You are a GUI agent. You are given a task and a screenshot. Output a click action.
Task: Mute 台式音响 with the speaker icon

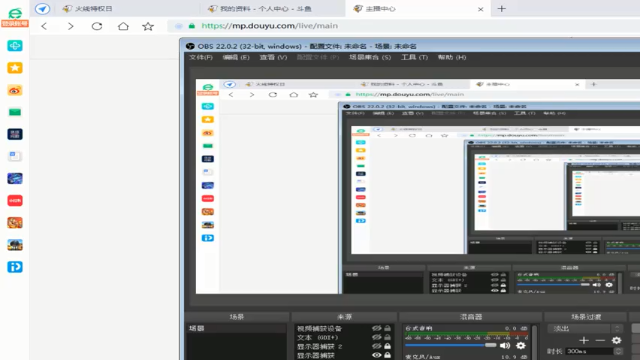click(x=505, y=346)
